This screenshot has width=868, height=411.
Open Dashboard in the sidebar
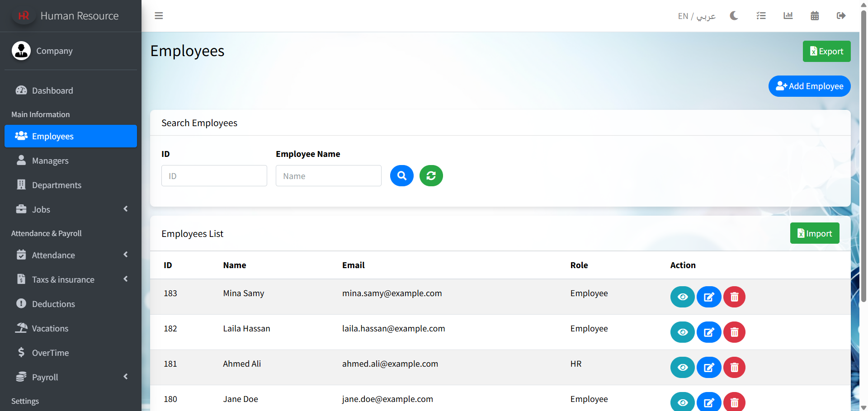click(71, 90)
